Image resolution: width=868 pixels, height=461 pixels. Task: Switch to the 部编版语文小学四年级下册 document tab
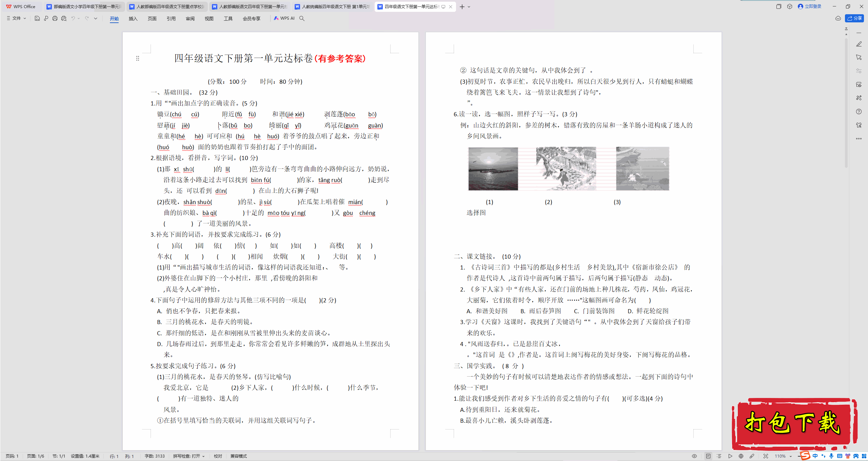coord(84,6)
